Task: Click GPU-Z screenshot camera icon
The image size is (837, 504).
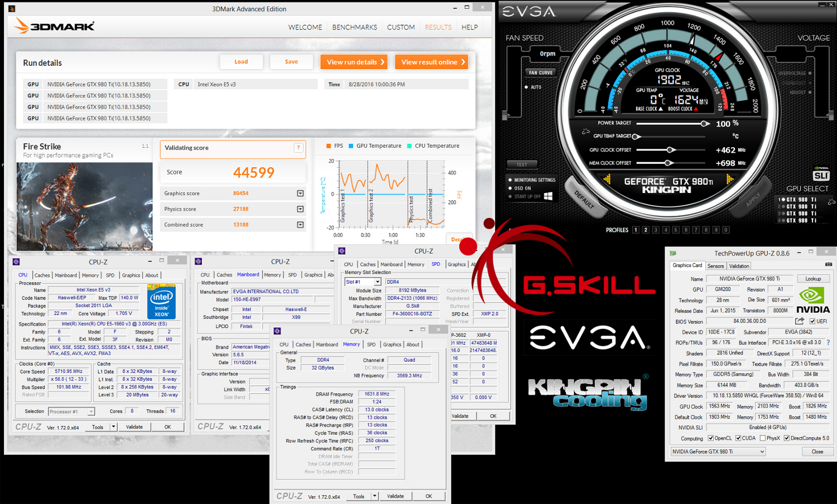Action: tap(828, 265)
